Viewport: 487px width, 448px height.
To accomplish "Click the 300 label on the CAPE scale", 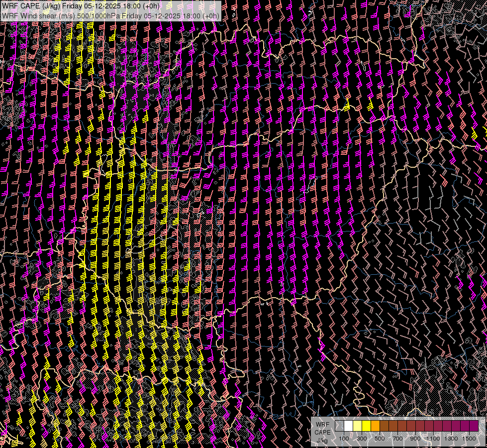I will 362,439.
